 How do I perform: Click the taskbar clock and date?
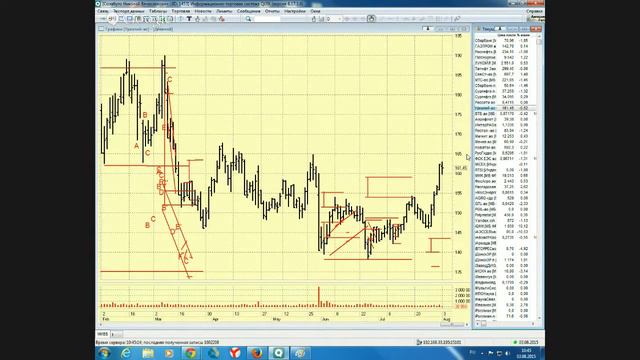point(527,353)
